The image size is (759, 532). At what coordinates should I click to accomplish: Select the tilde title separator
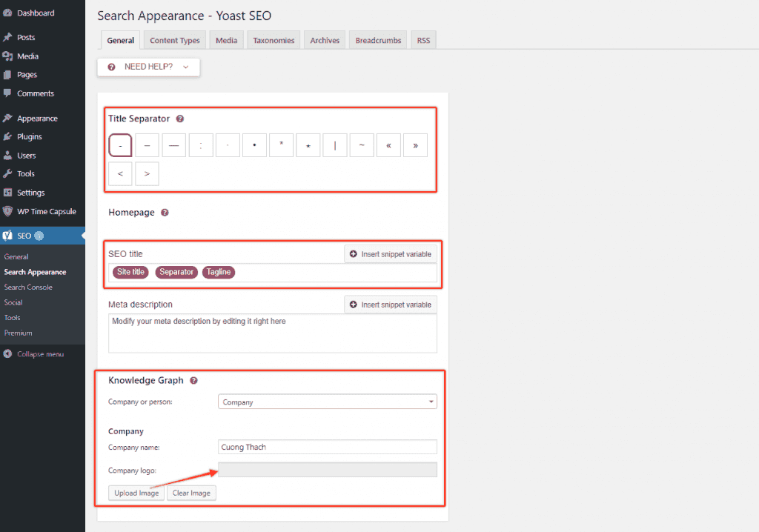point(362,146)
